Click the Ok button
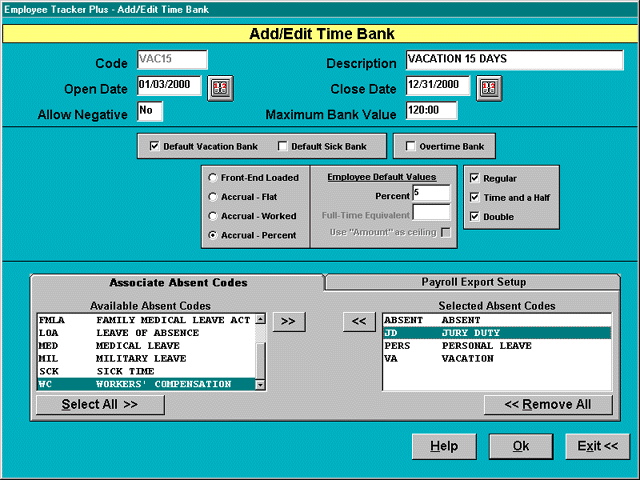Screen dimensions: 640x480 point(521,445)
